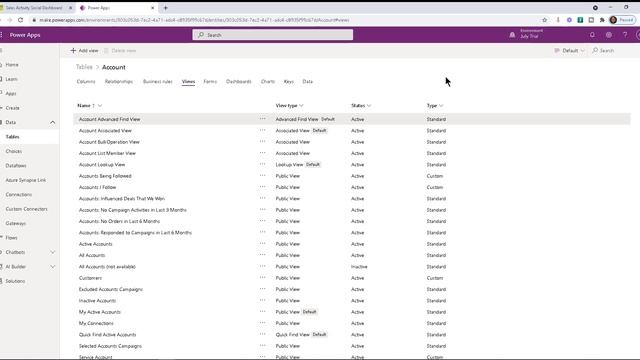Switch to the Forms tab

(x=210, y=82)
